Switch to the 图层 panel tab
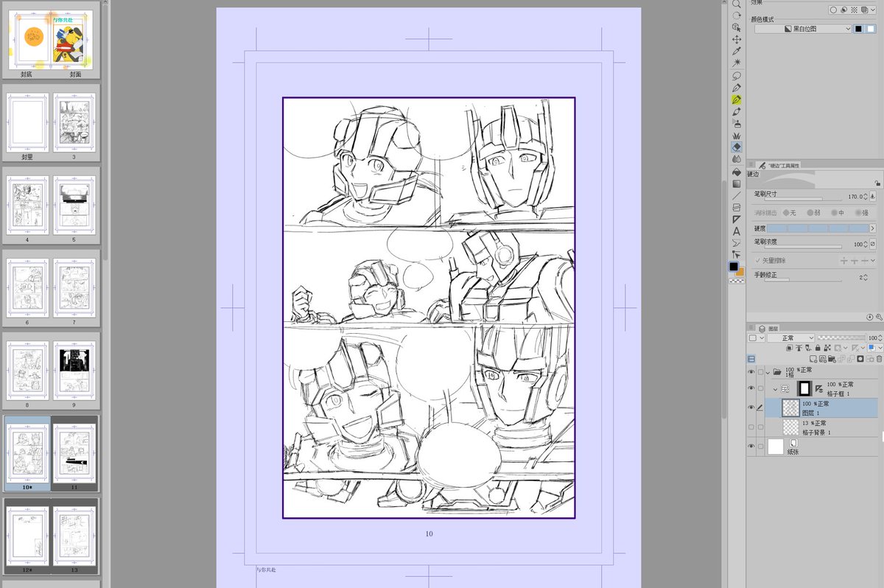The image size is (884, 588). tap(768, 329)
